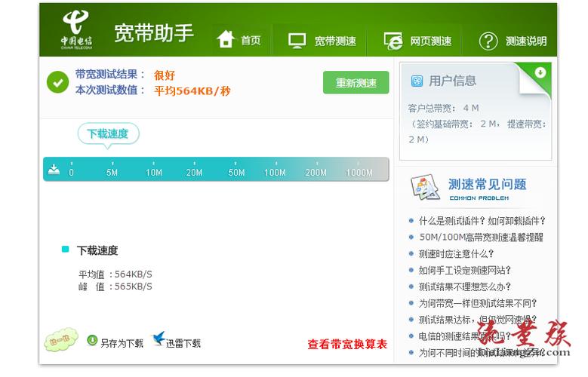Click the 平均564KB/秒 result value
This screenshot has height=377, width=588.
[x=192, y=90]
